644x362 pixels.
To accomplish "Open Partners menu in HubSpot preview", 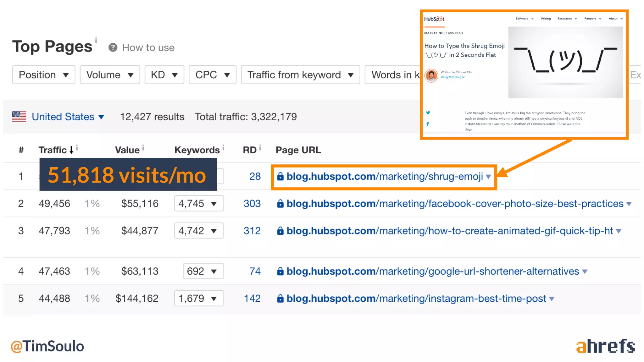I will coord(593,19).
